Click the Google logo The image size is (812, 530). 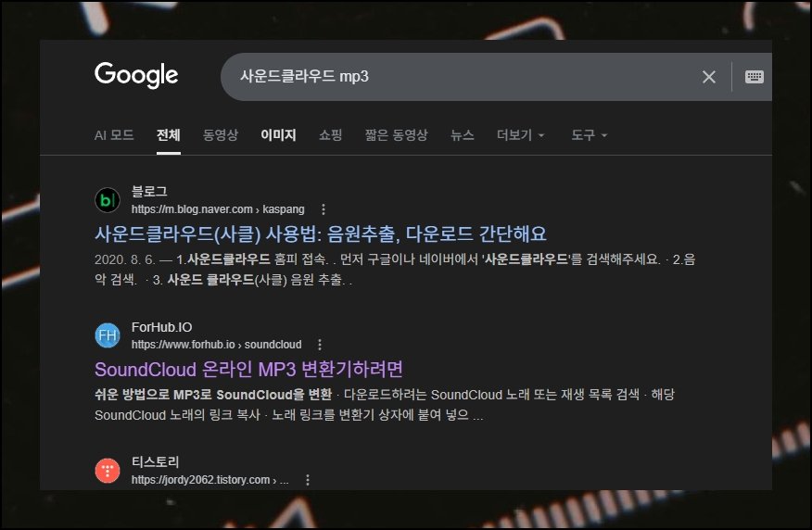point(136,74)
